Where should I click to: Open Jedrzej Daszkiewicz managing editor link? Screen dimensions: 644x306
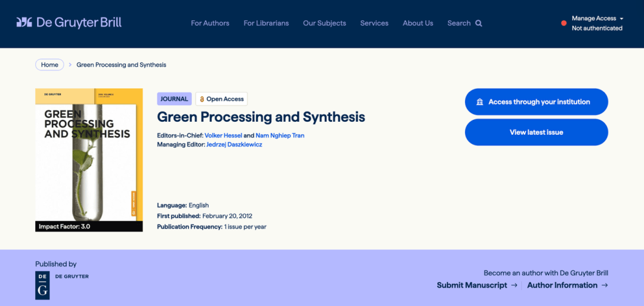234,144
